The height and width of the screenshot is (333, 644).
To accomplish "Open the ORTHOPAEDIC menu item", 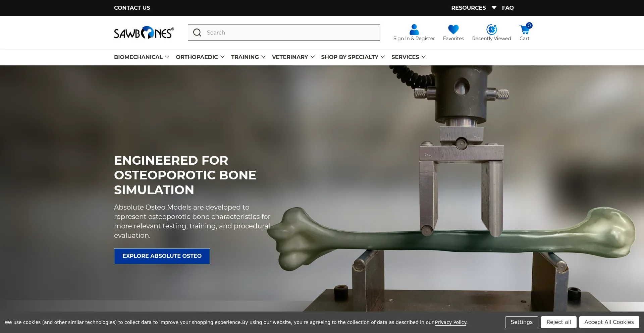I will pyautogui.click(x=197, y=57).
